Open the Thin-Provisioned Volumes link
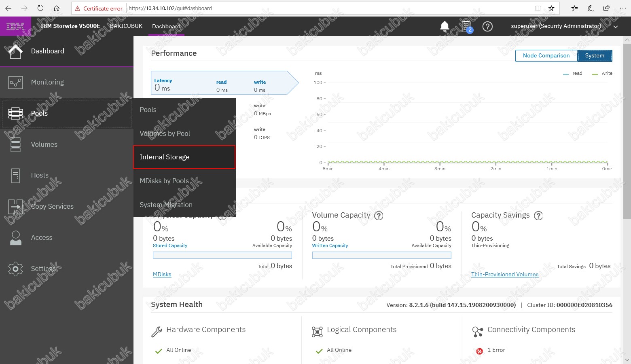 pos(505,274)
